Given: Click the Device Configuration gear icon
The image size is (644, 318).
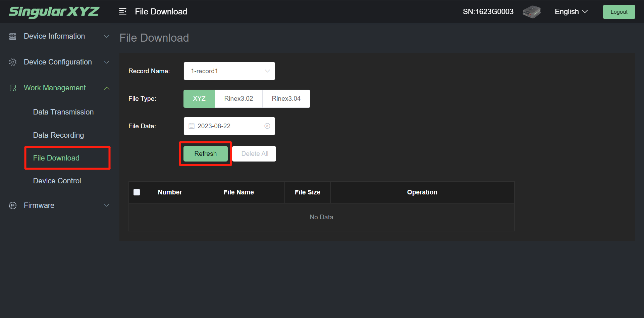Looking at the screenshot, I should pyautogui.click(x=13, y=62).
